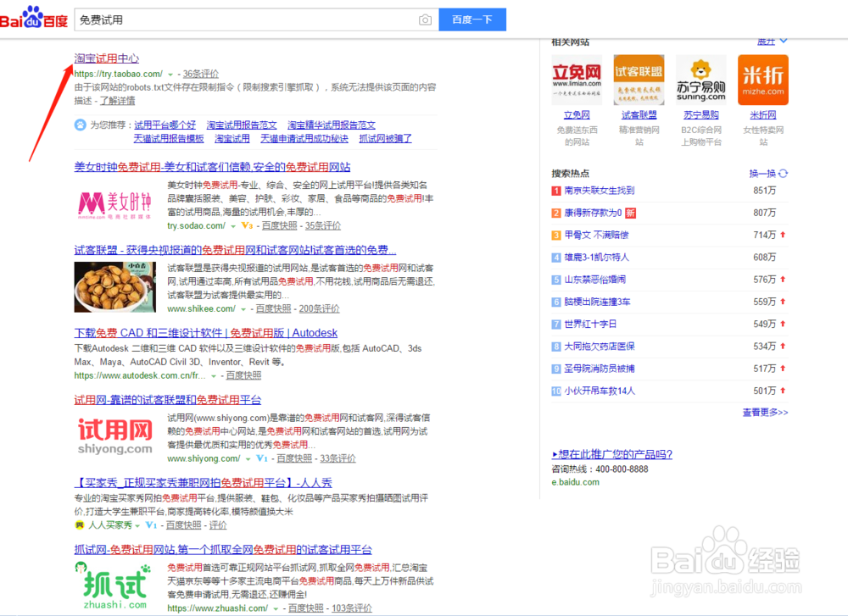Open the 淘宝试用中心 result
Screen dimensions: 848x616
point(107,58)
